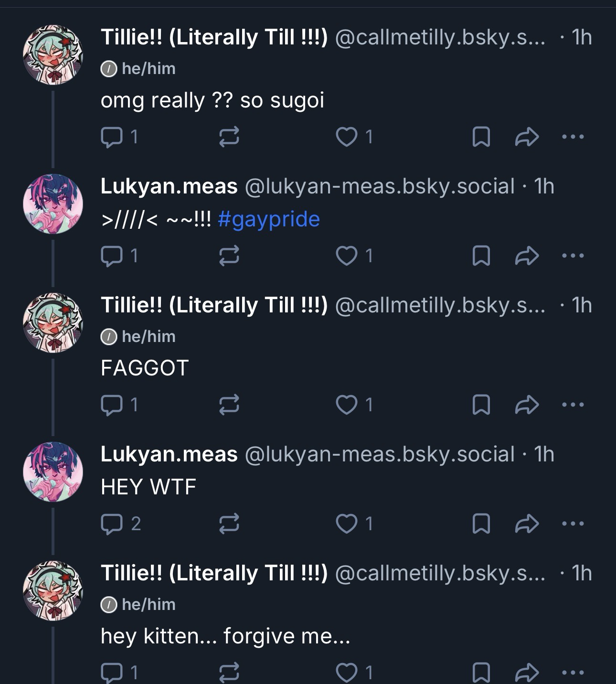Share the 'omg really ?? so sugoi' post
The height and width of the screenshot is (684, 616).
(527, 137)
